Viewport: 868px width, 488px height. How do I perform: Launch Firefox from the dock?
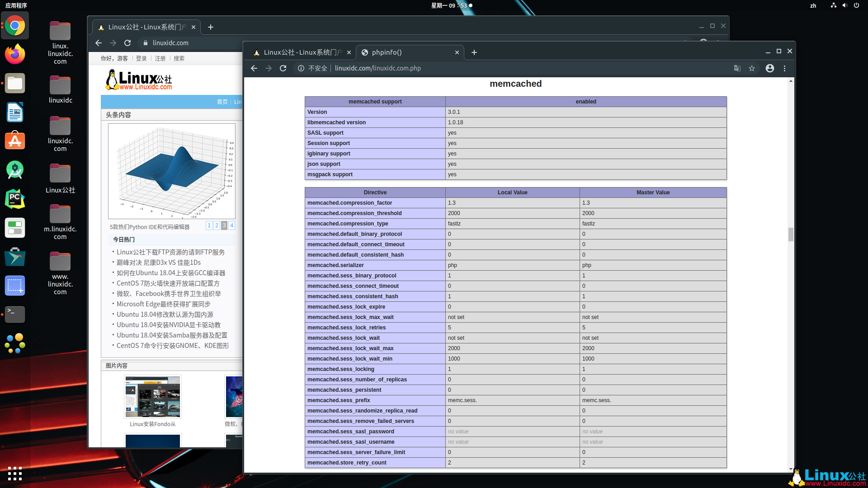15,54
